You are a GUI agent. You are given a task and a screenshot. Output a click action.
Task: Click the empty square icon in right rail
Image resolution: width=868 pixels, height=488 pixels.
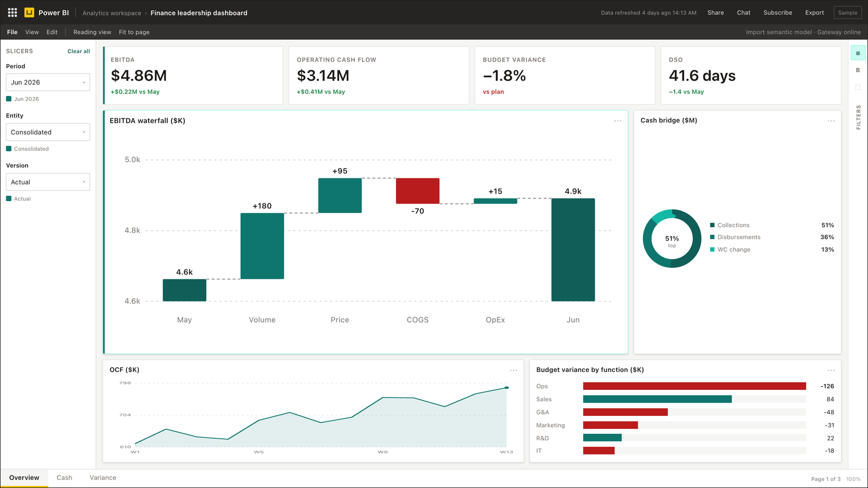(858, 87)
